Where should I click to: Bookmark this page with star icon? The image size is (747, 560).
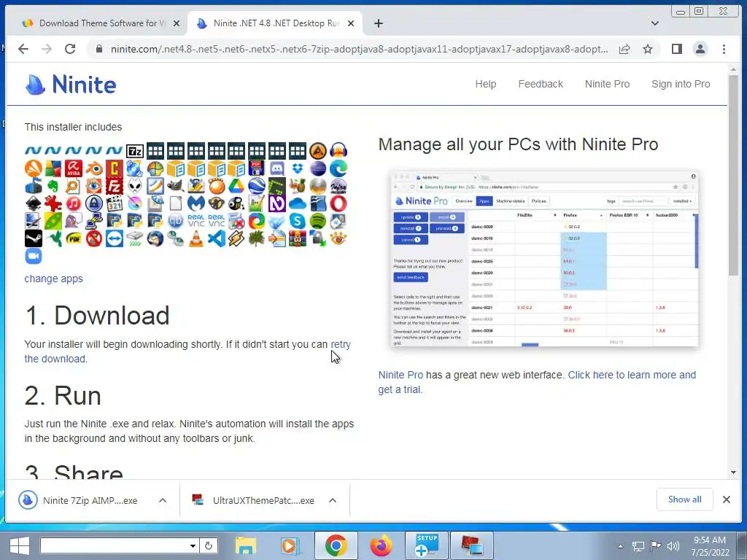point(648,49)
